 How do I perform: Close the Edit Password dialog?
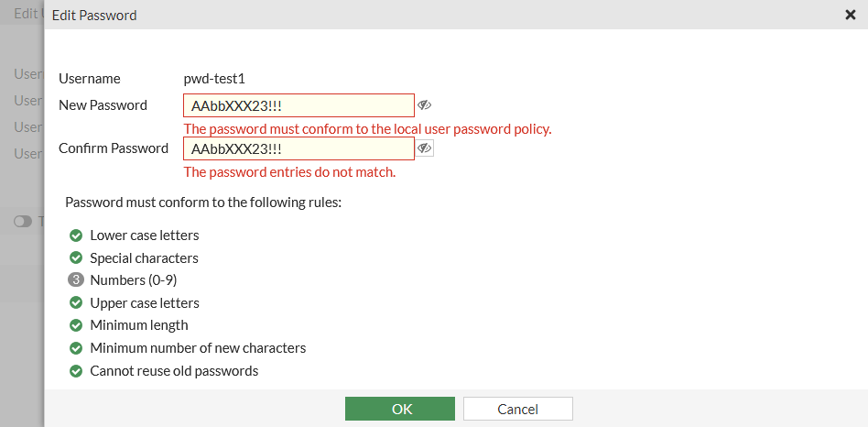tap(850, 15)
